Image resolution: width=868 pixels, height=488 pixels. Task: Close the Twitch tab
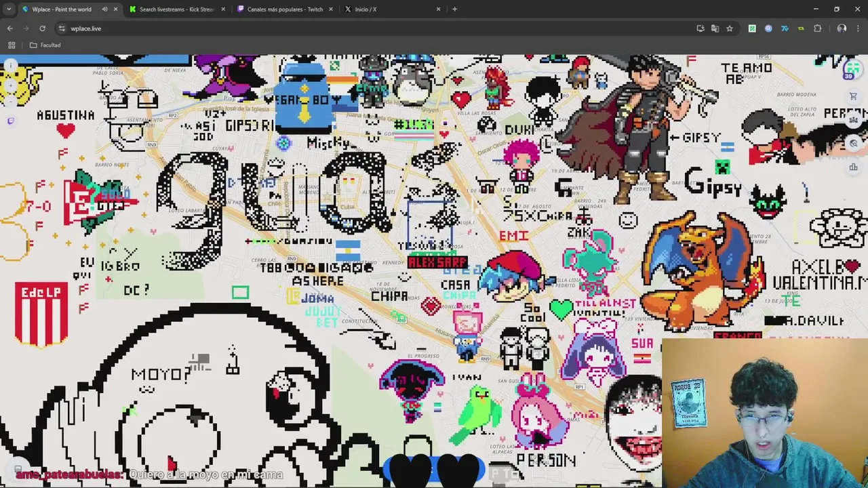pos(331,9)
